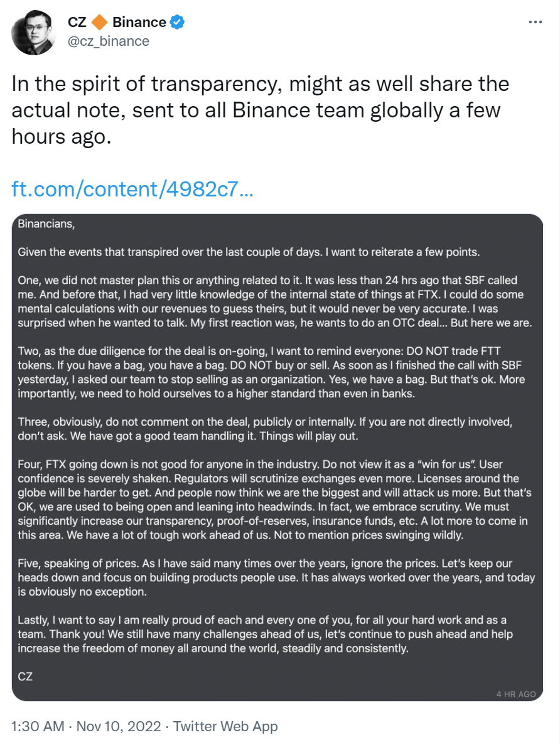Click the 1:30 AM tweet timestamp

pos(38,726)
